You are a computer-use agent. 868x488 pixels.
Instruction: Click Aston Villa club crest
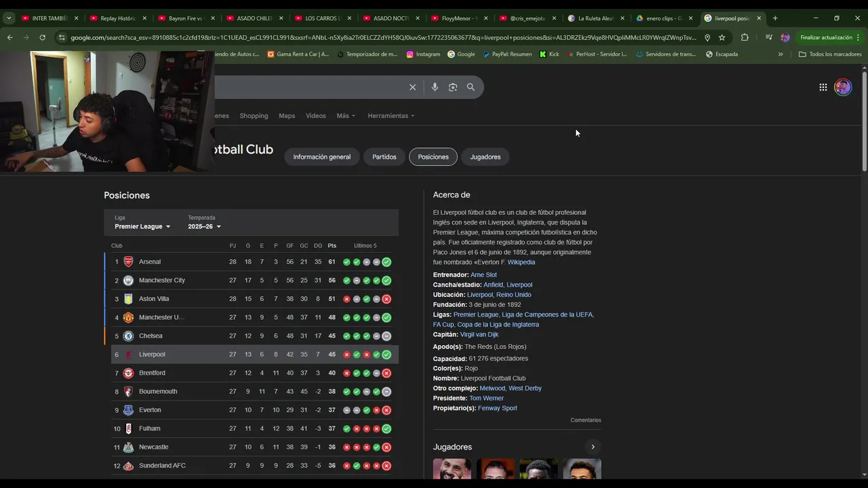[x=128, y=299]
